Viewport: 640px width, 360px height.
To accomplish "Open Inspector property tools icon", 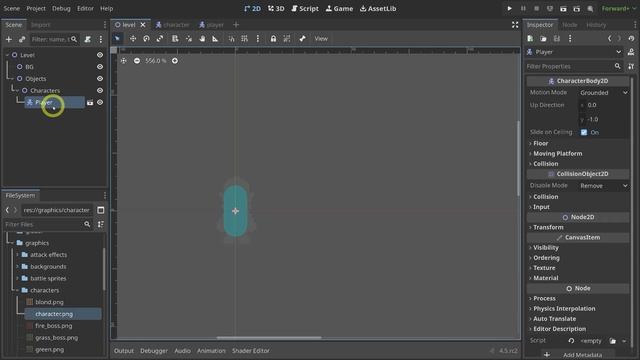I will pos(631,66).
